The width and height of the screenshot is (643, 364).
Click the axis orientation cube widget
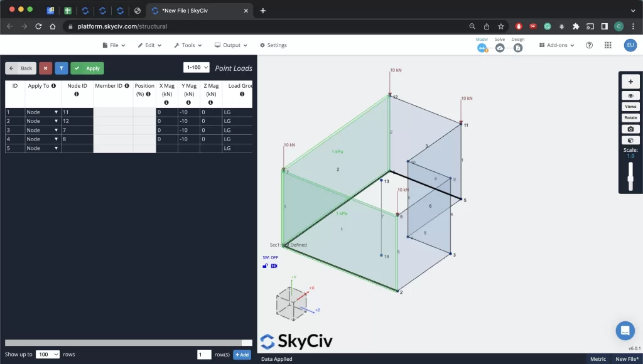[x=291, y=304]
